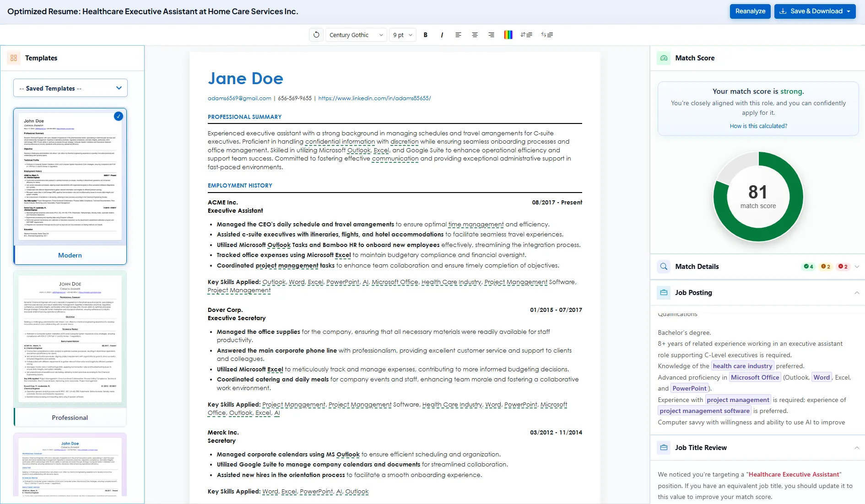Open the Century Gothic font dropdown
Image resolution: width=865 pixels, height=504 pixels.
point(356,35)
